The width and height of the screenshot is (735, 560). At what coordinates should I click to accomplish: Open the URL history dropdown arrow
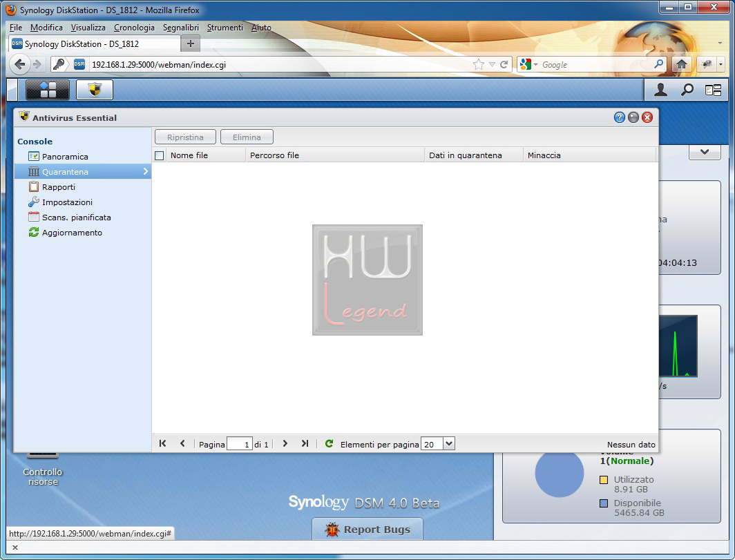click(492, 65)
